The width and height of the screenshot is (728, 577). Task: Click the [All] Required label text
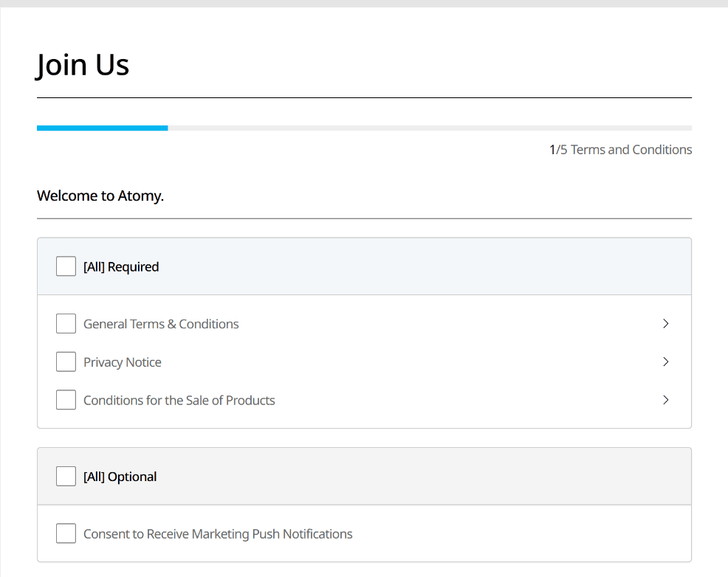coord(121,266)
